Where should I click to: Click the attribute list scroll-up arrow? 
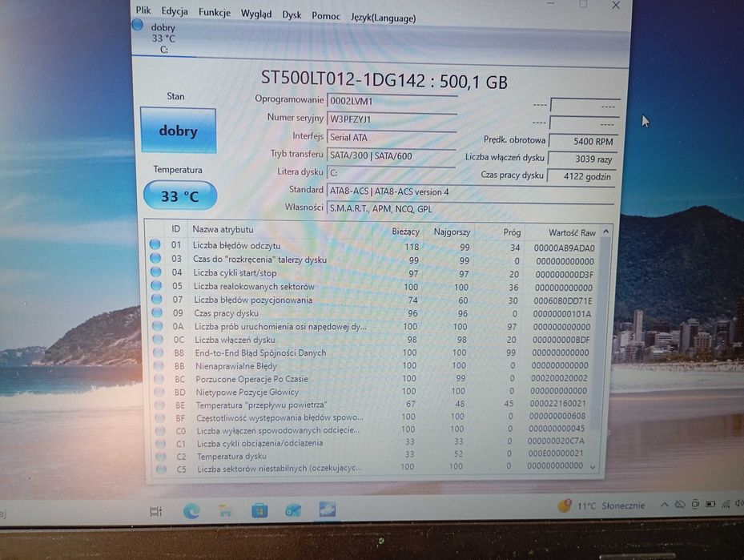click(605, 232)
